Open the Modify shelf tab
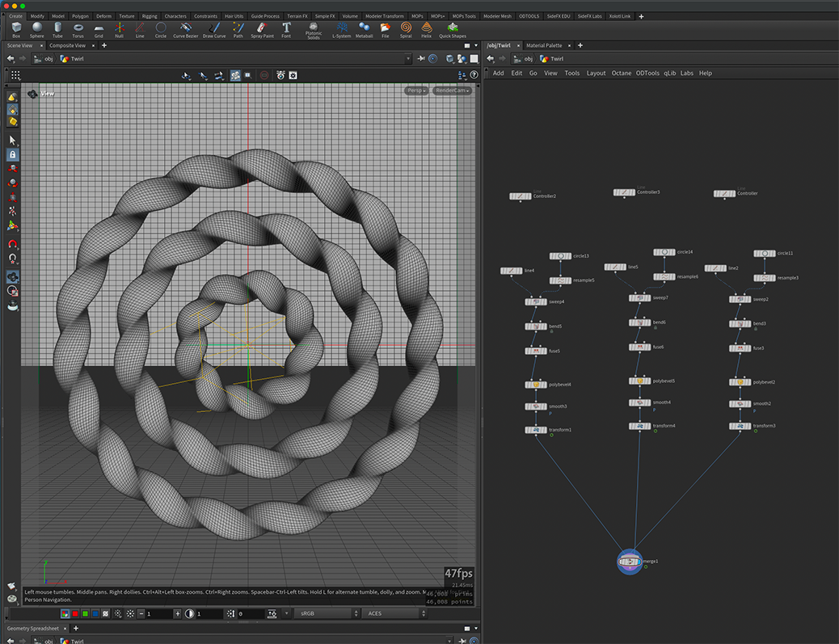The image size is (839, 644). tap(37, 16)
